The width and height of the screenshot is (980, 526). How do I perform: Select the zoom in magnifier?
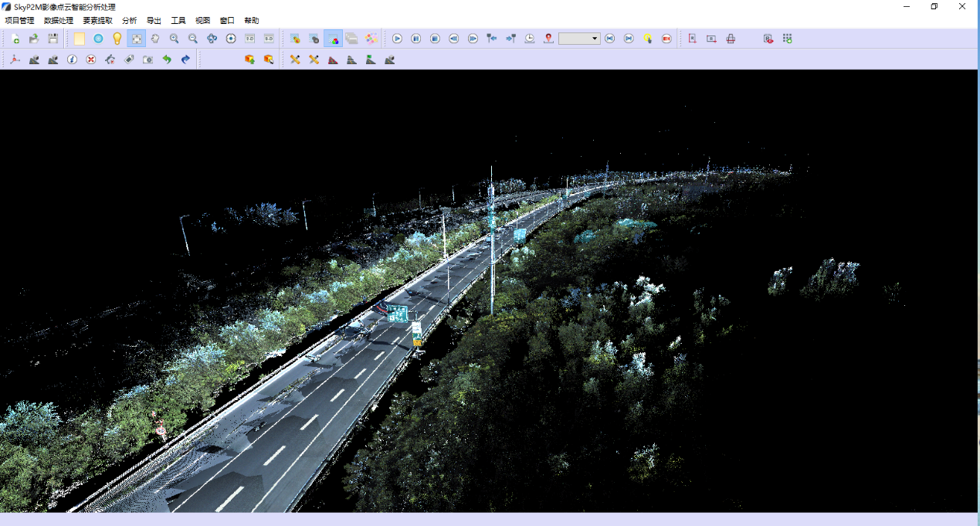pyautogui.click(x=174, y=39)
